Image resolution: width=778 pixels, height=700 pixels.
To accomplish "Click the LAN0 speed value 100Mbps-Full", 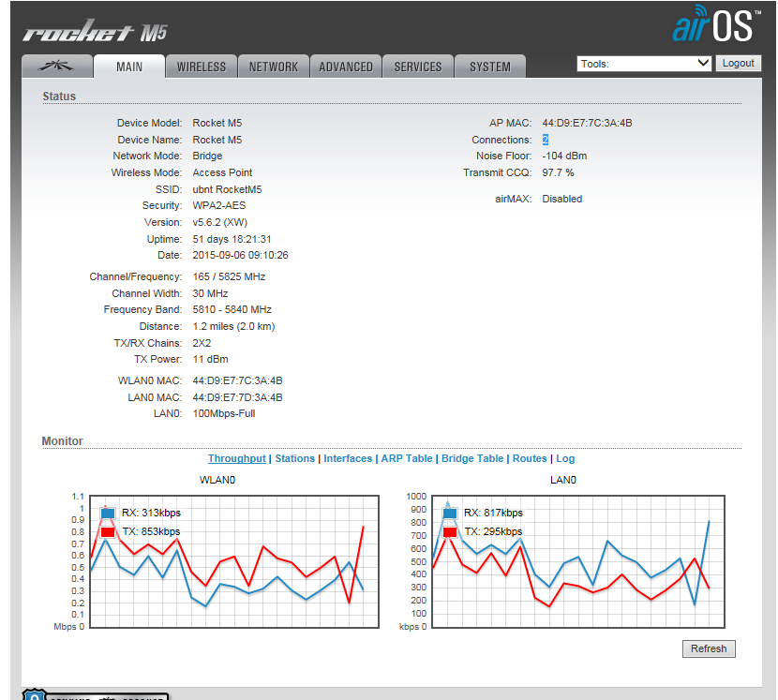I will point(224,414).
